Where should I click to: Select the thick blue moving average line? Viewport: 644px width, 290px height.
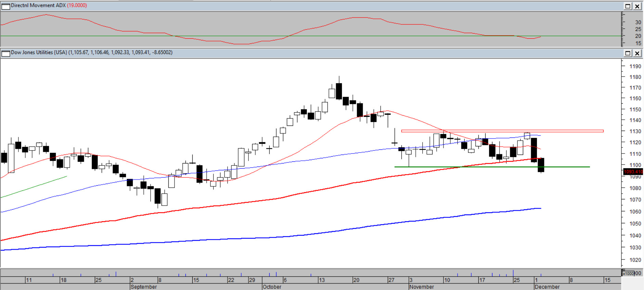(x=308, y=235)
